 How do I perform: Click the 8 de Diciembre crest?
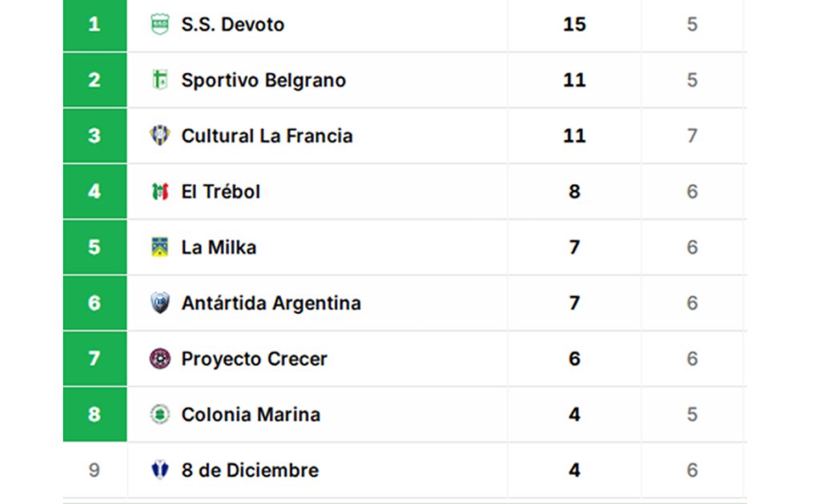point(160,470)
